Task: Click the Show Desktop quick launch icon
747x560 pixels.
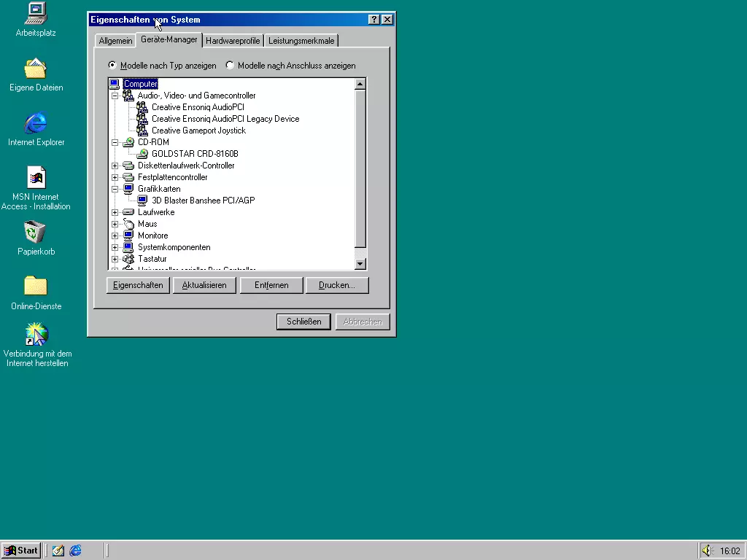Action: 58,551
